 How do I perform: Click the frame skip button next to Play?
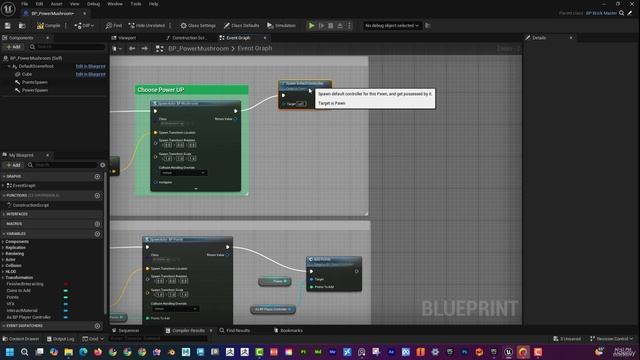coord(321,26)
